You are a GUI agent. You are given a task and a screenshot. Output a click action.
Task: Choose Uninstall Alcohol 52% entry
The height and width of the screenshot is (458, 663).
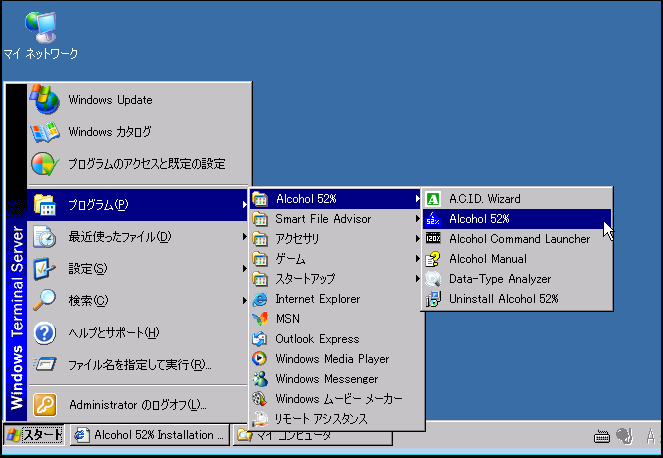click(517, 299)
